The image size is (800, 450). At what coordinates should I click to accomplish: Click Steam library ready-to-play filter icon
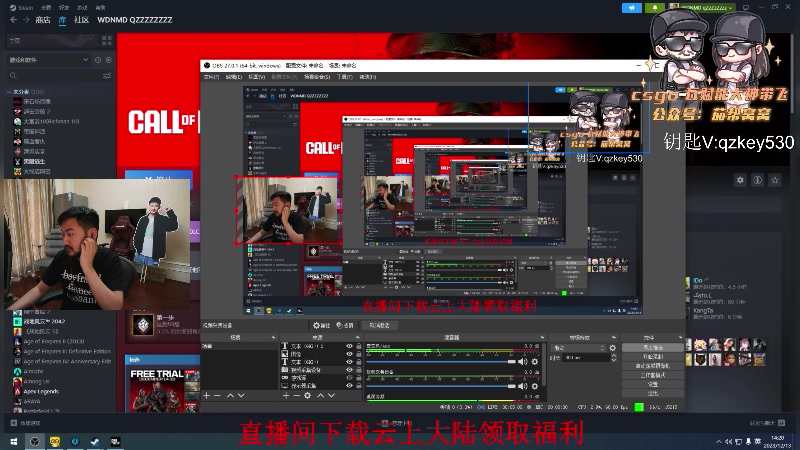(x=109, y=60)
